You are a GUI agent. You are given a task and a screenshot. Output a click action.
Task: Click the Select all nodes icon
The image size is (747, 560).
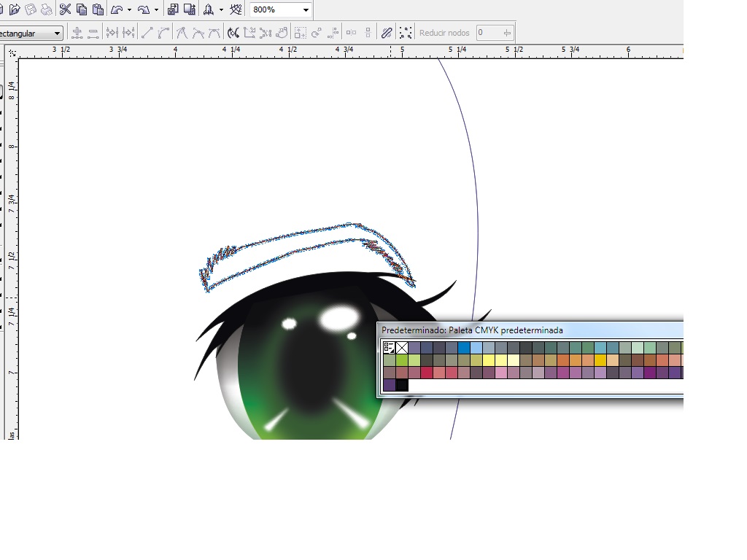406,33
